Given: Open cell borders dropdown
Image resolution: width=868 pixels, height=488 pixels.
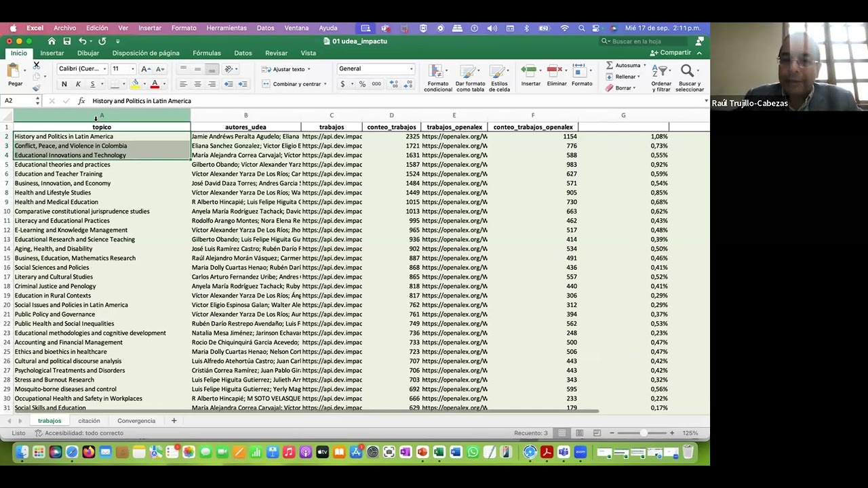Looking at the screenshot, I should click(x=123, y=84).
